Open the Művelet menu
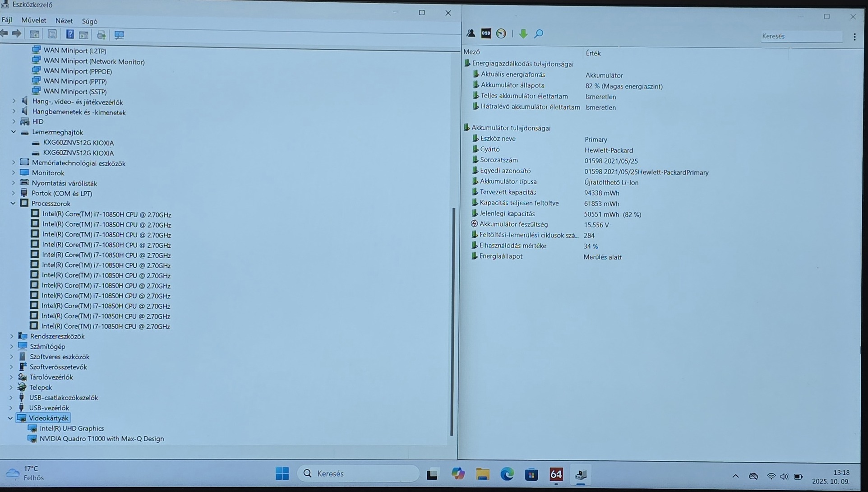 (33, 20)
